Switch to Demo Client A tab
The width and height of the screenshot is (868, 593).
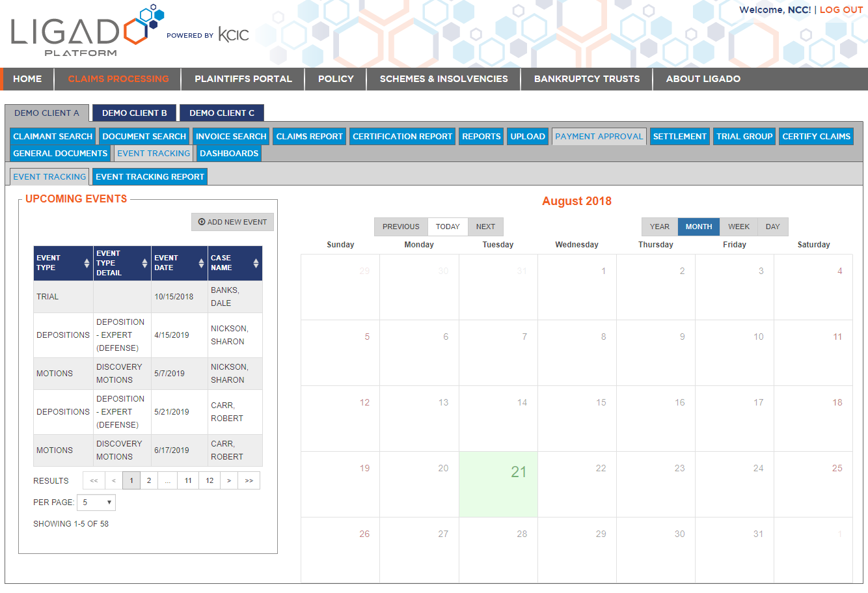47,113
